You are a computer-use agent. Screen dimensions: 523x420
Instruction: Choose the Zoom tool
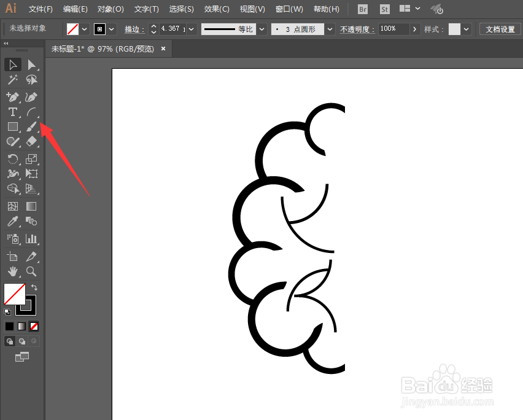(x=32, y=271)
